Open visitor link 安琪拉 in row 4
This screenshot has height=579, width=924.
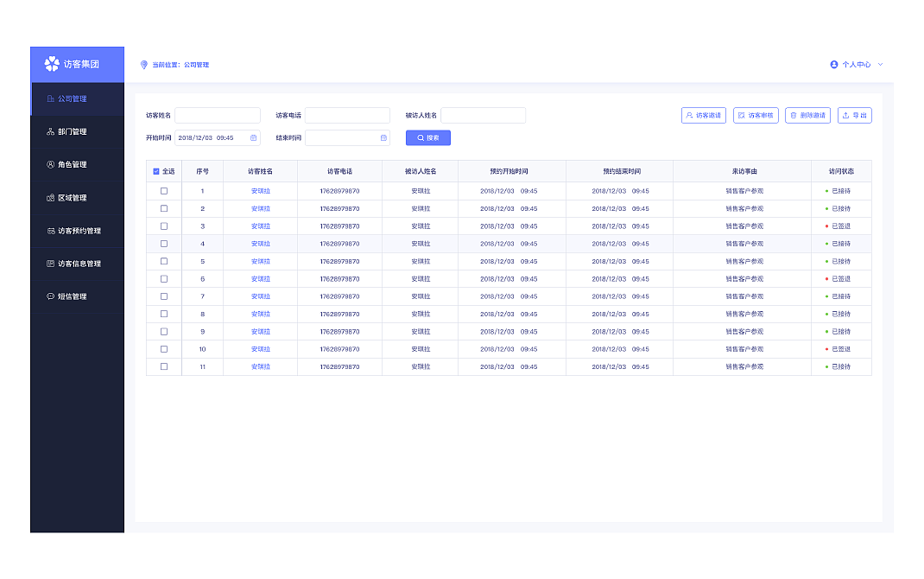[261, 244]
